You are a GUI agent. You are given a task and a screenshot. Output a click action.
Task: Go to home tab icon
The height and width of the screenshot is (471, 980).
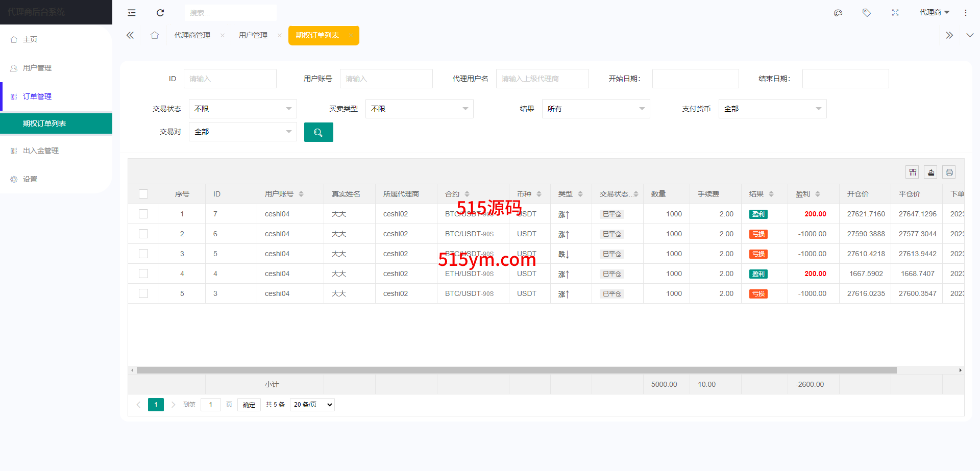click(155, 35)
